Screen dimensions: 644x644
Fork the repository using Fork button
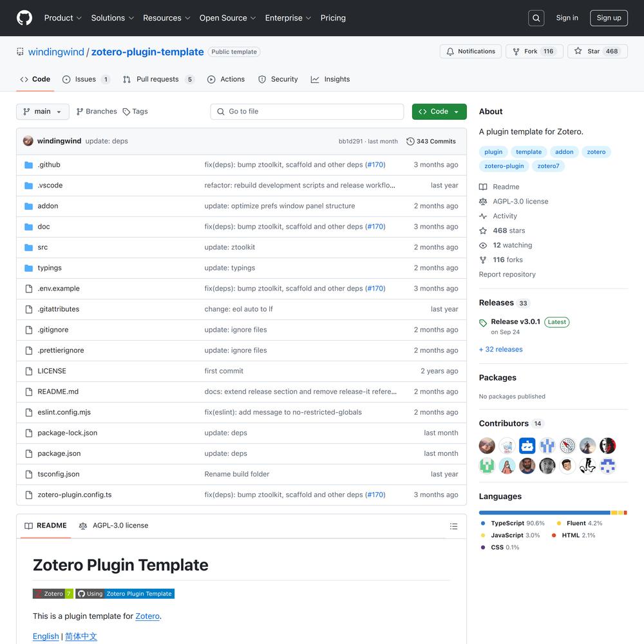[x=535, y=52]
